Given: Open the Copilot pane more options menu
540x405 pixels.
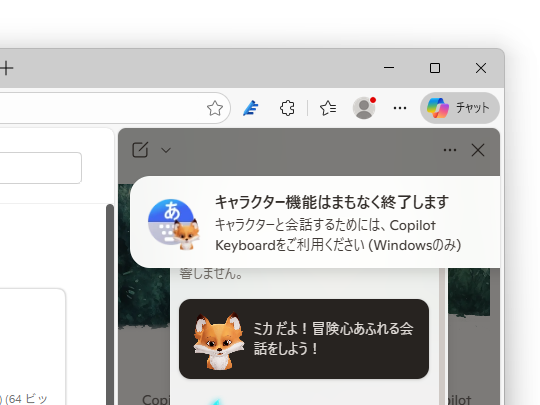Looking at the screenshot, I should click(x=450, y=150).
